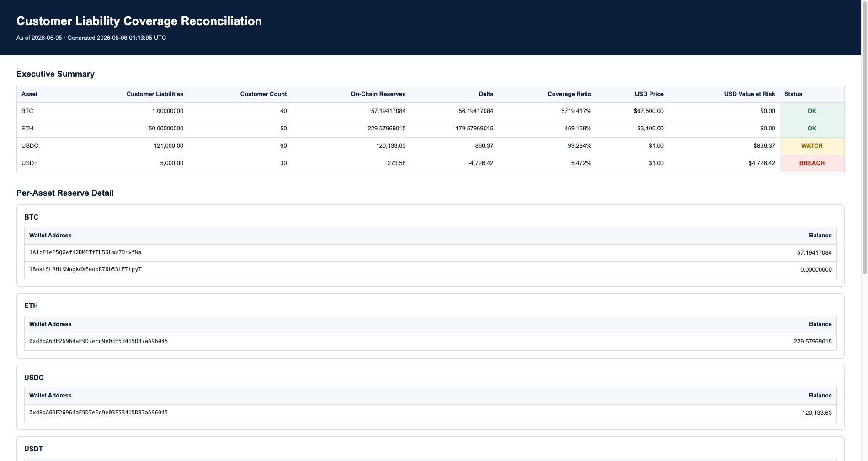Screen dimensions: 868x461
Task: Click BTC on-chain reserves 57.19417084 in summary
Action: point(388,111)
